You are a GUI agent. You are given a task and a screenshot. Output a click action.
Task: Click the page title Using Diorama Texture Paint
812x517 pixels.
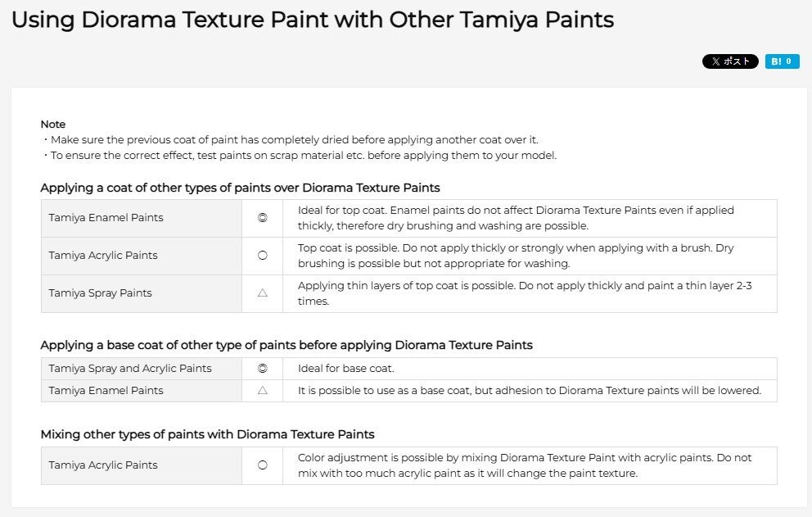tap(312, 20)
